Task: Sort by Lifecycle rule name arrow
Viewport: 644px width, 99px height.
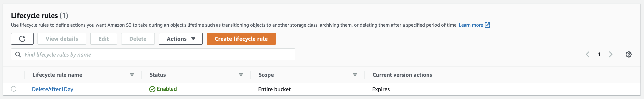Action: (x=132, y=75)
